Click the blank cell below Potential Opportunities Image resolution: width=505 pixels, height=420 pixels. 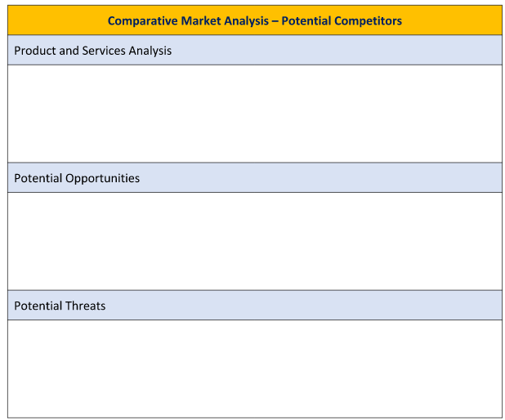(254, 241)
